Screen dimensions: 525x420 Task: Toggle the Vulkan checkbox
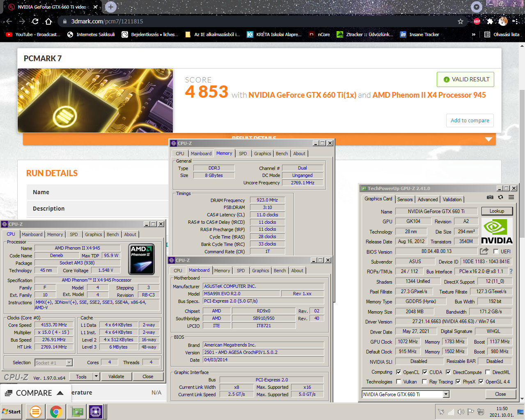point(399,381)
